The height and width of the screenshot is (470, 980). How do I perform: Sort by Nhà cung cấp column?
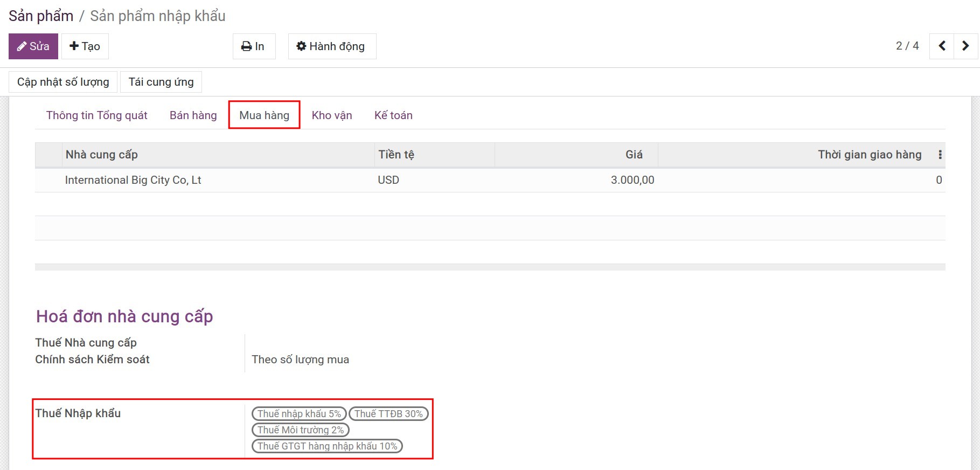102,155
